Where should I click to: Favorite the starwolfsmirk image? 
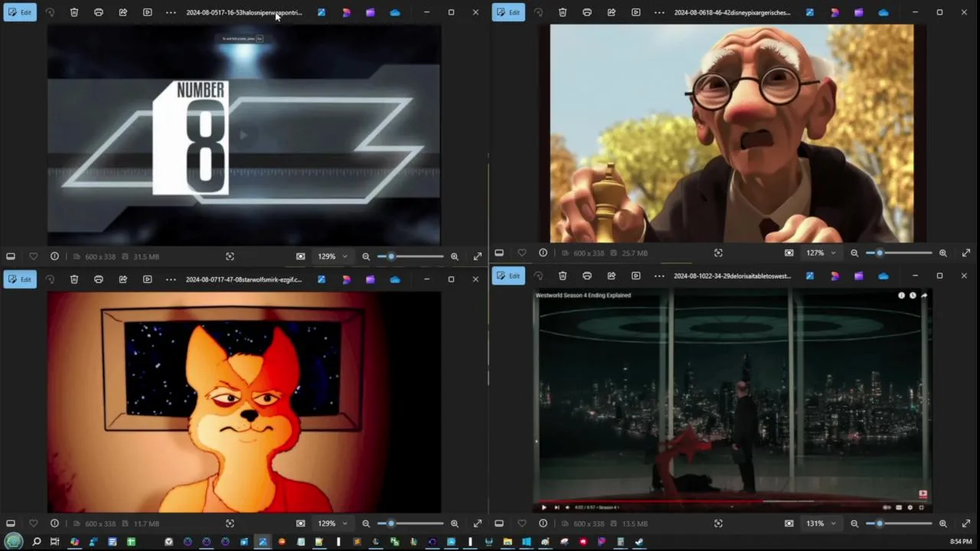(x=33, y=523)
